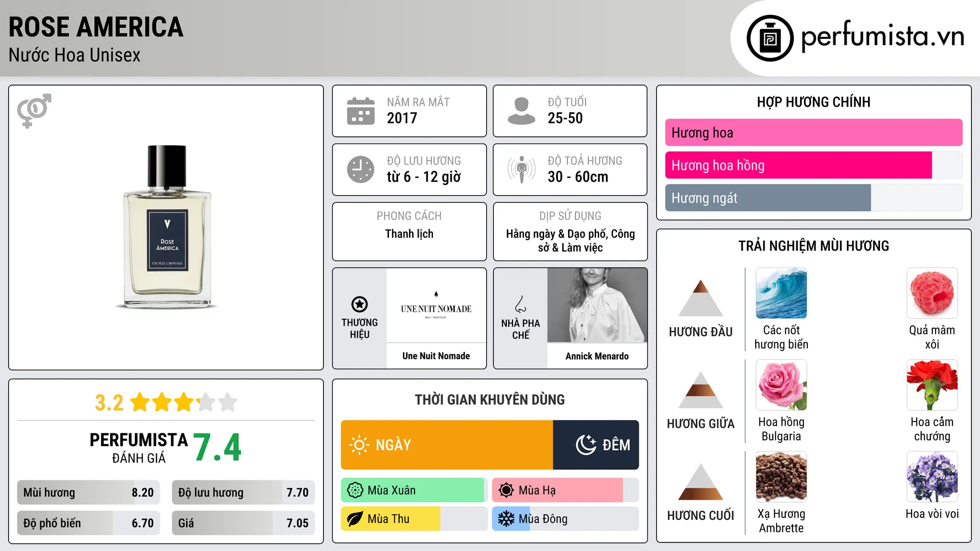Click the Thanh lịch style value

[x=409, y=234]
